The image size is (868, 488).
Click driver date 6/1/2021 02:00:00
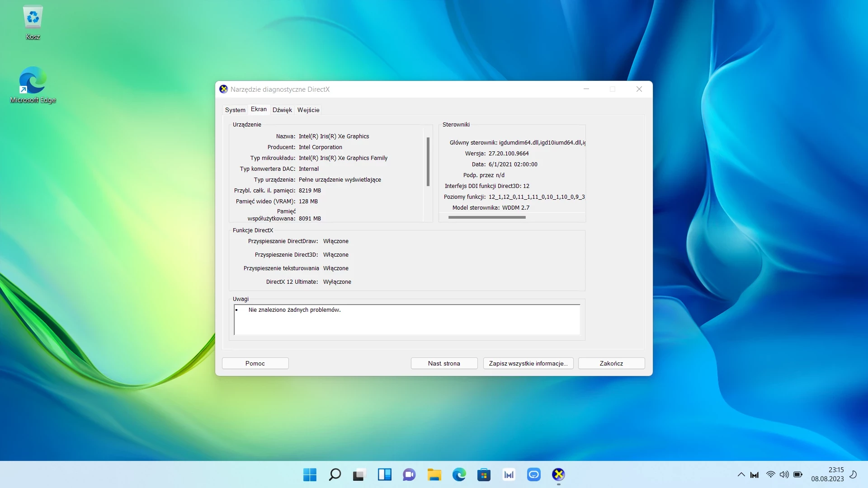pos(513,164)
